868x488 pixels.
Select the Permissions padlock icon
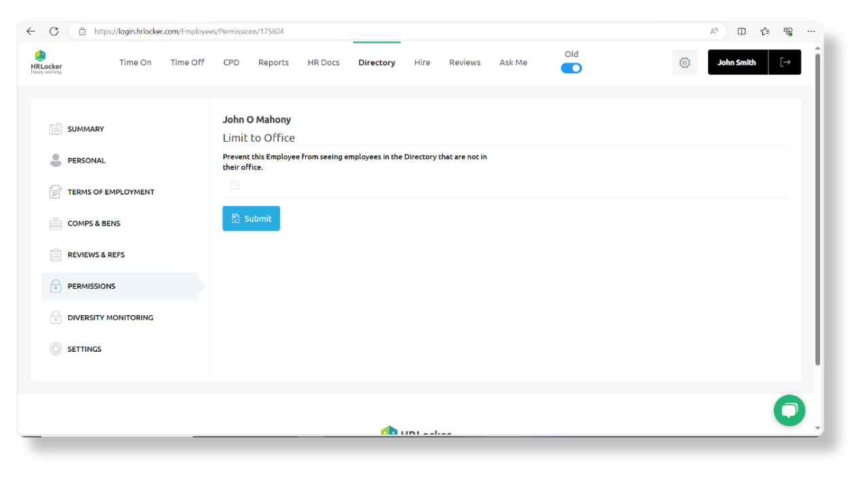point(56,285)
